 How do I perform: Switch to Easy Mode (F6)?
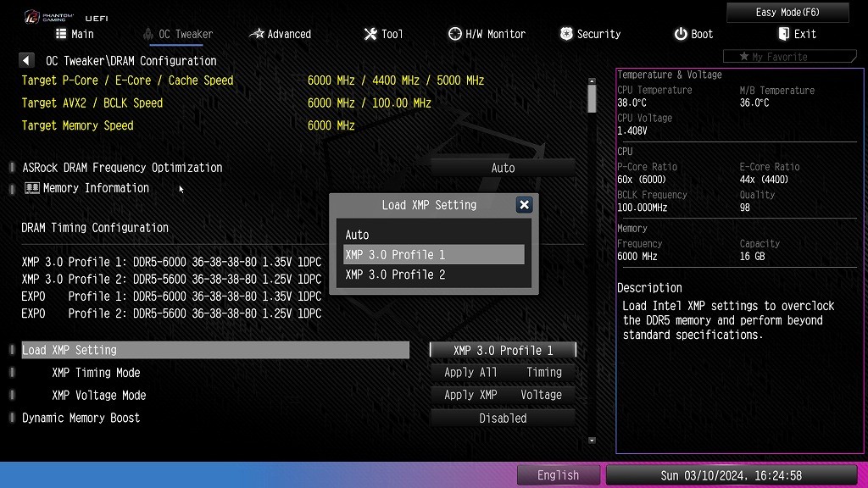click(787, 13)
